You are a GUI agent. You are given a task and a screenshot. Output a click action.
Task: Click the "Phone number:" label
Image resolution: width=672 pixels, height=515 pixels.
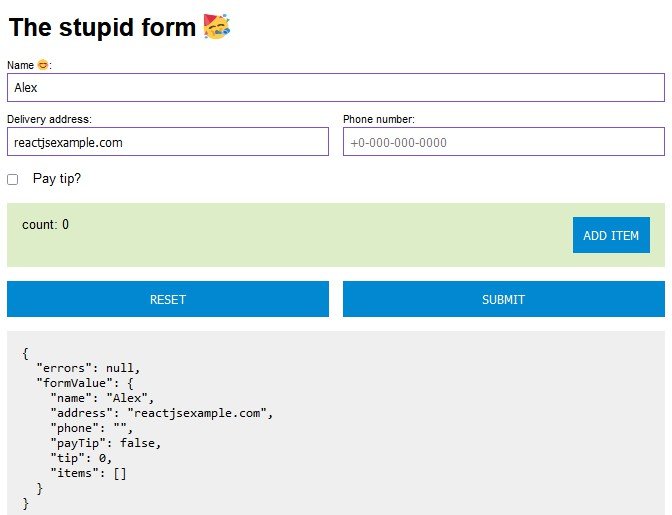379,119
